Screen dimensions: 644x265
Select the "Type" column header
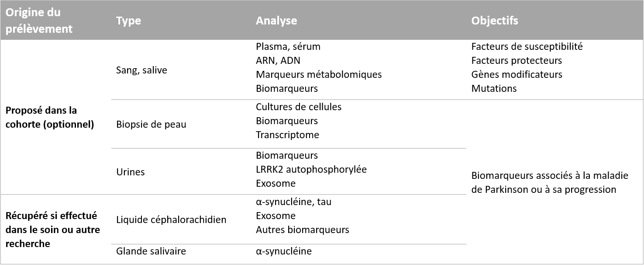128,21
